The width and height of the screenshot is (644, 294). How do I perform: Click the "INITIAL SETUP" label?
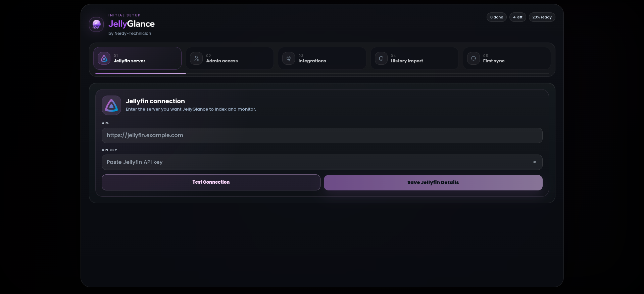click(x=125, y=15)
